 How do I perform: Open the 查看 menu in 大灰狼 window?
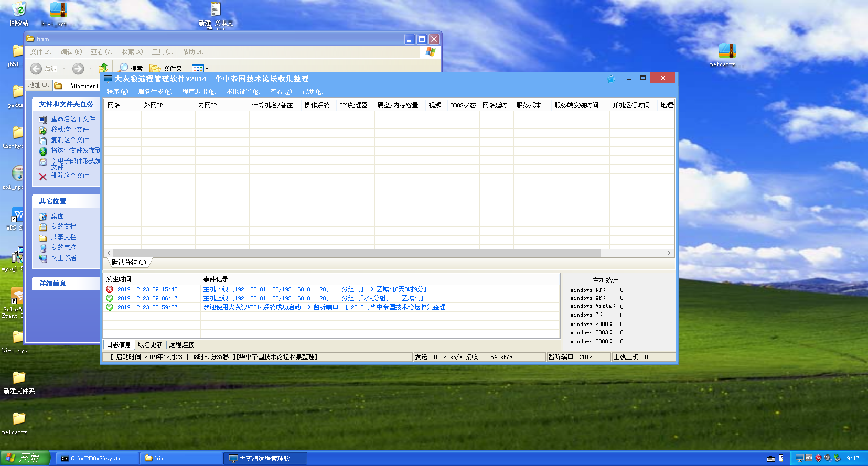click(x=281, y=92)
